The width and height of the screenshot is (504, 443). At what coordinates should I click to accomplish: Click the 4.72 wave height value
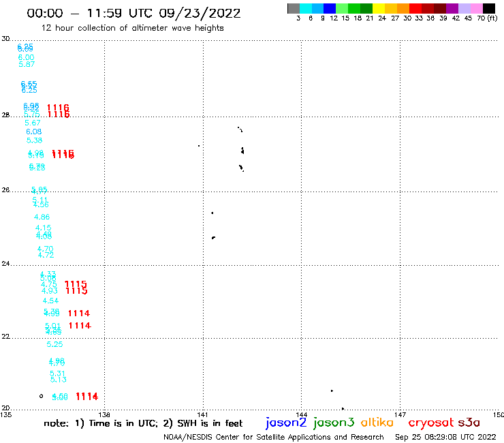pyautogui.click(x=46, y=255)
